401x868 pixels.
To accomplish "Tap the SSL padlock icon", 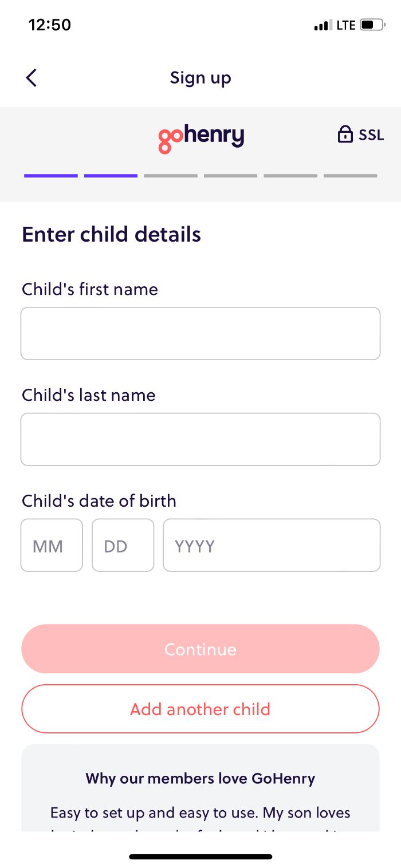I will (345, 135).
